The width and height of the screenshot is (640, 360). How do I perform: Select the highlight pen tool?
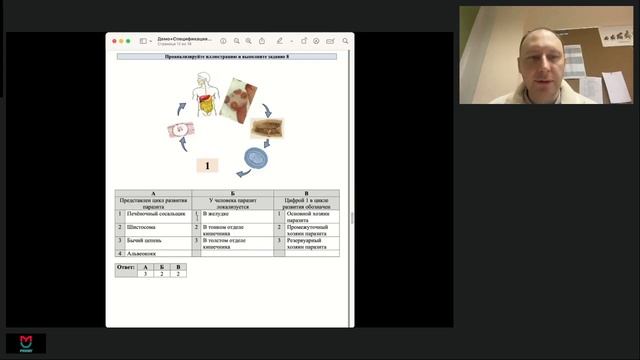(280, 41)
